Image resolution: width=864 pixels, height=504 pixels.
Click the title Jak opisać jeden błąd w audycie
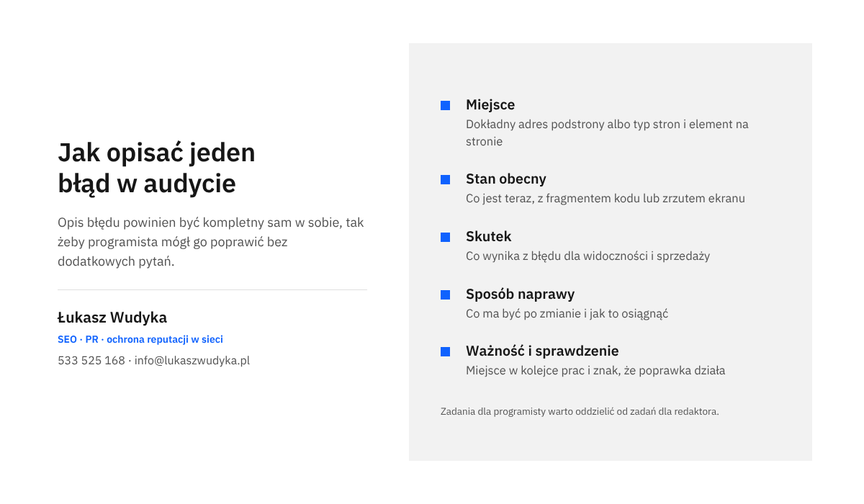tap(156, 168)
